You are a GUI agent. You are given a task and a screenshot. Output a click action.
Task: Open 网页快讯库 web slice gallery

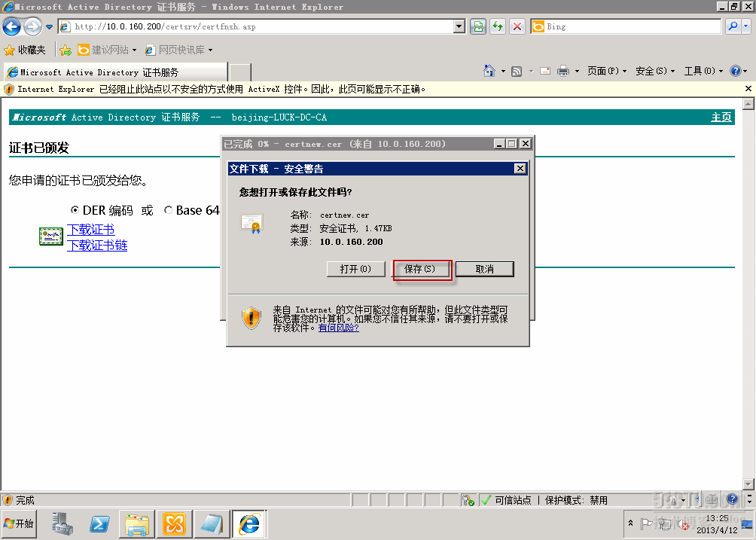pos(179,50)
